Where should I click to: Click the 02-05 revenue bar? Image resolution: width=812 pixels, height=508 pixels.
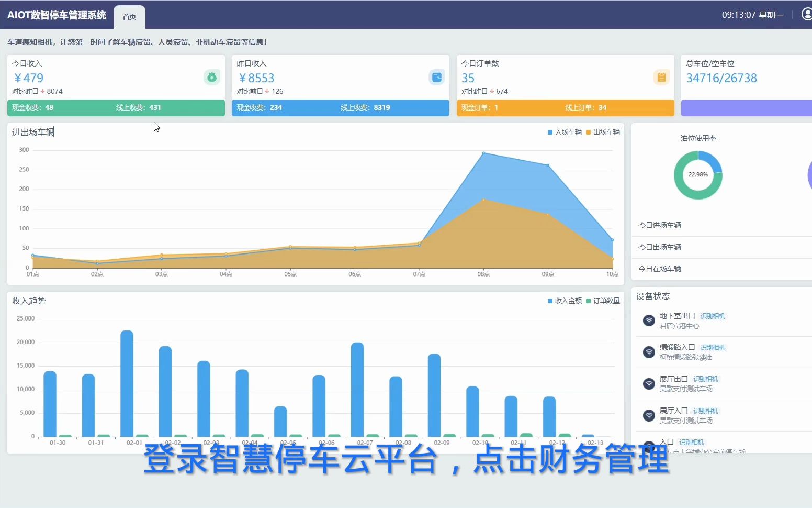[280, 422]
